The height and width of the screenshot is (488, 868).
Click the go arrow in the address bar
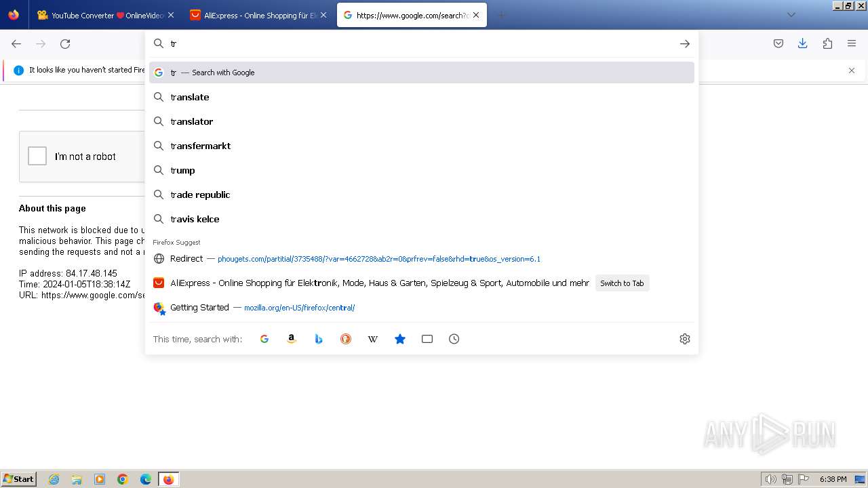point(685,43)
